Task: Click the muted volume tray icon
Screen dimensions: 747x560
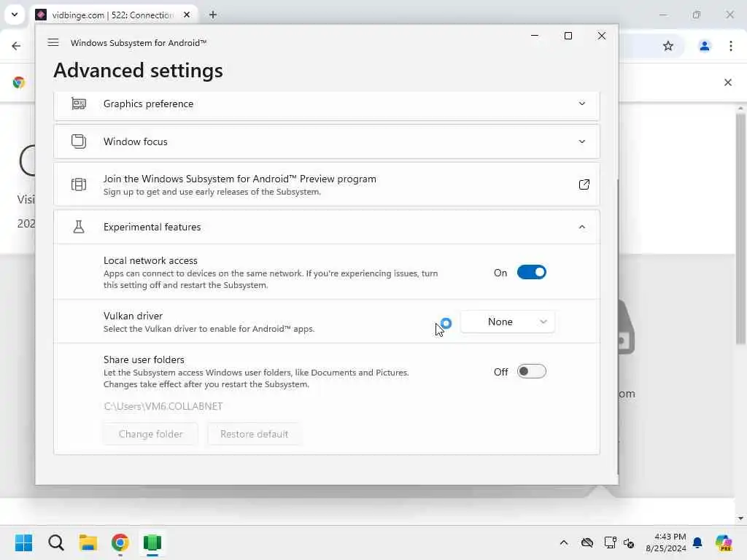Action: (x=629, y=542)
